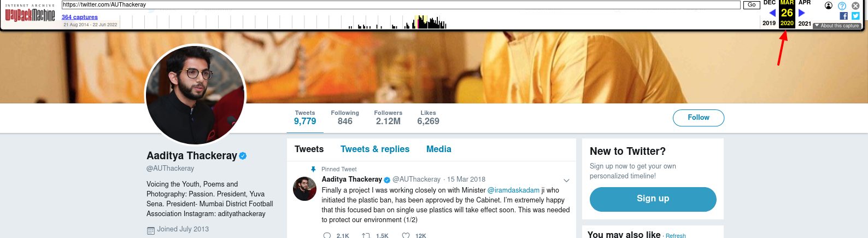Open Aaditya Thackeray profile picture

coord(196,95)
